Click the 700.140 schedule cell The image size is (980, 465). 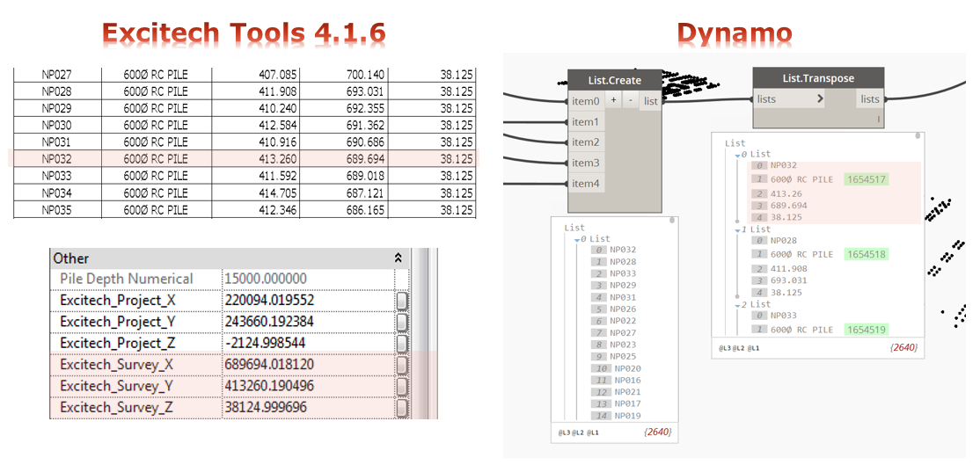343,75
